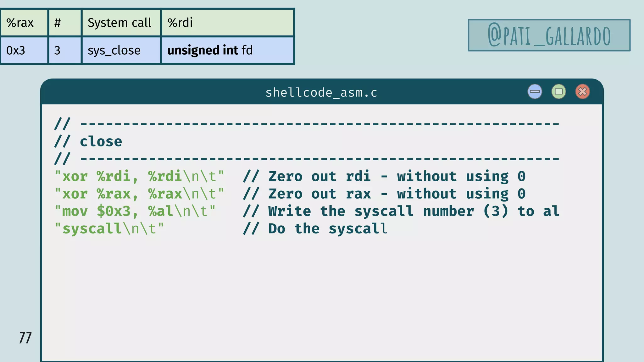This screenshot has width=644, height=362.
Task: Click the unsigned int fd cell
Action: (x=227, y=50)
